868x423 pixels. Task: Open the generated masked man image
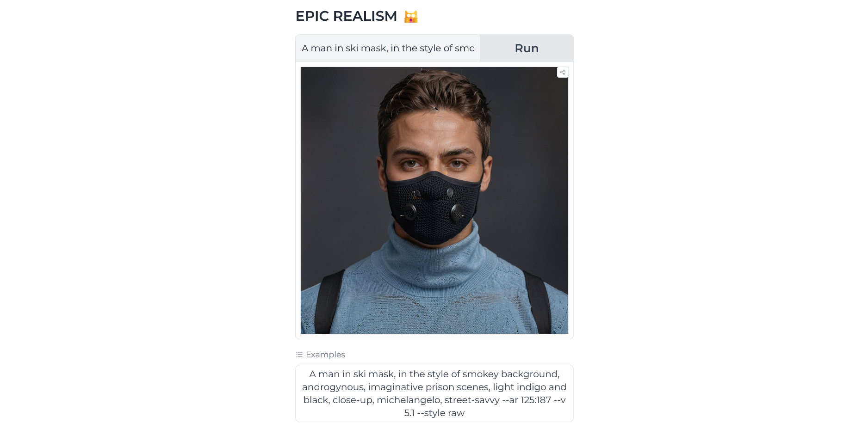point(434,200)
